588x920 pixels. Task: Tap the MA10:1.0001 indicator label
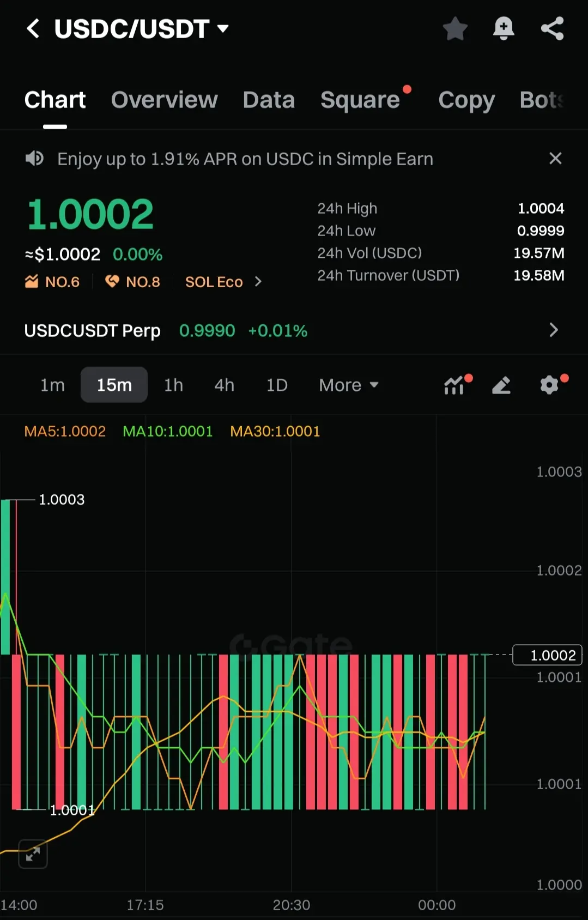click(x=168, y=432)
